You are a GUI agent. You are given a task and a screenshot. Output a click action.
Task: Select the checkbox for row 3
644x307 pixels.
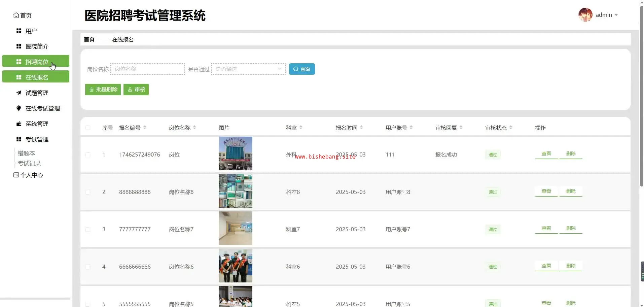tap(88, 230)
